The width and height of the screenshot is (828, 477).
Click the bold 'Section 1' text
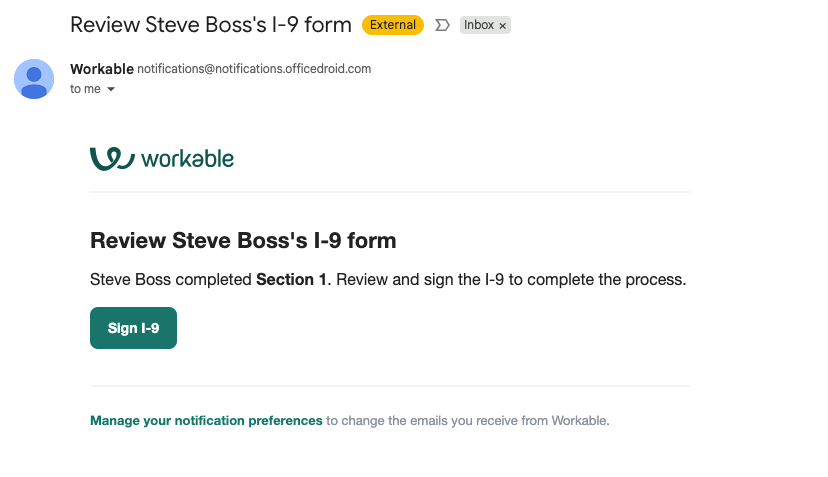point(292,280)
